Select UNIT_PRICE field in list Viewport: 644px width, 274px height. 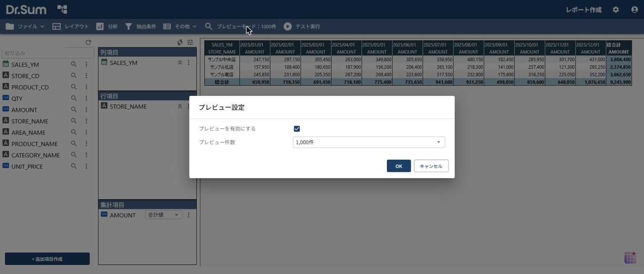pyautogui.click(x=27, y=167)
